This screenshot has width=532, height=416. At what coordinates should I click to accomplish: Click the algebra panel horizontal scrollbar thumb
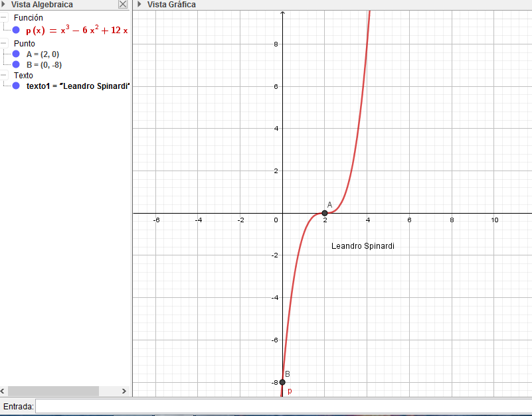tap(53, 391)
